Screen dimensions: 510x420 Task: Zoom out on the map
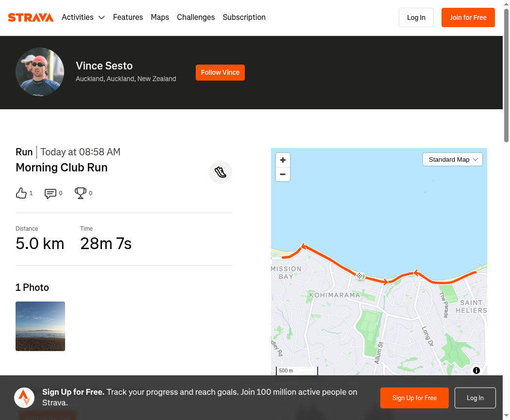(x=283, y=174)
